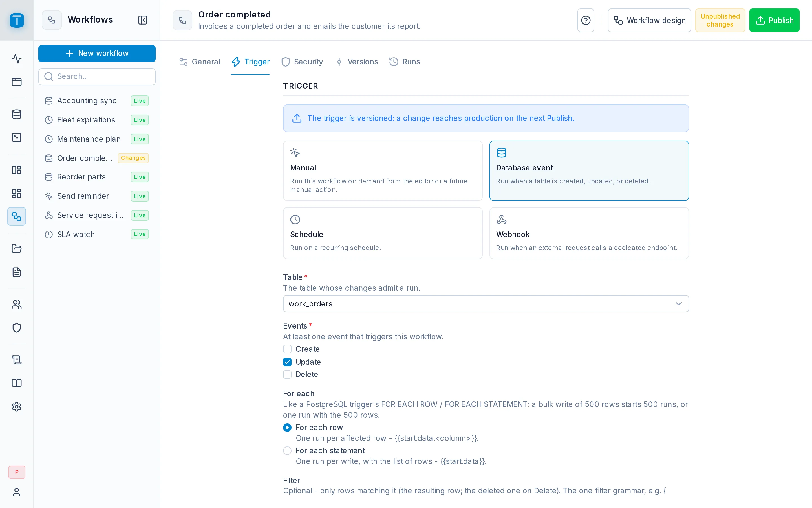Open the activity pulse icon in sidebar
The image size is (812, 508).
point(17,59)
